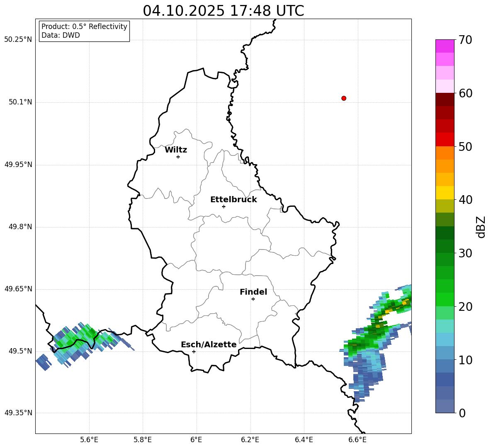Image resolution: width=491 pixels, height=448 pixels.
Task: Click the bright green colorbar segment above 20
Action: [445, 299]
